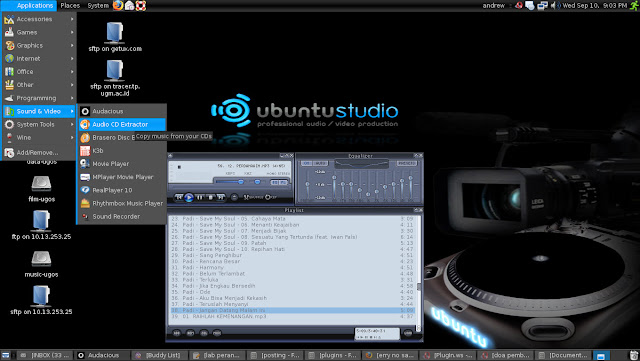Launch RealPlayer 10
Screen dimensions: 640x361
(x=122, y=190)
